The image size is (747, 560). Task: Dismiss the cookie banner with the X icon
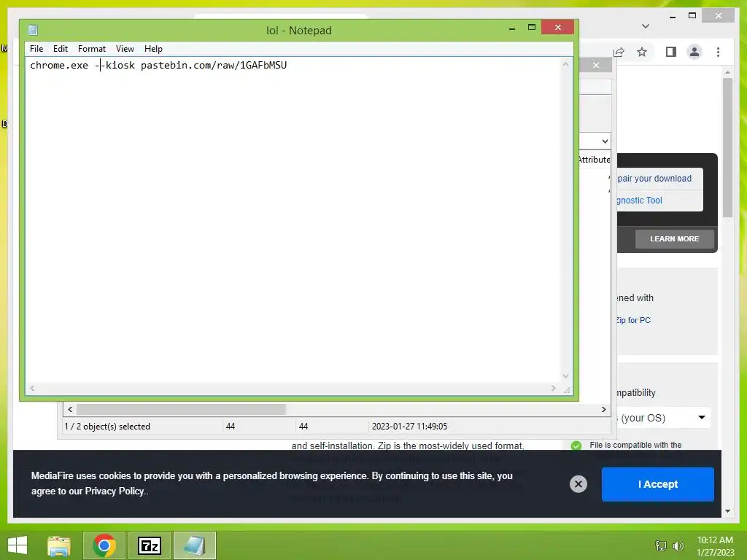pyautogui.click(x=578, y=484)
